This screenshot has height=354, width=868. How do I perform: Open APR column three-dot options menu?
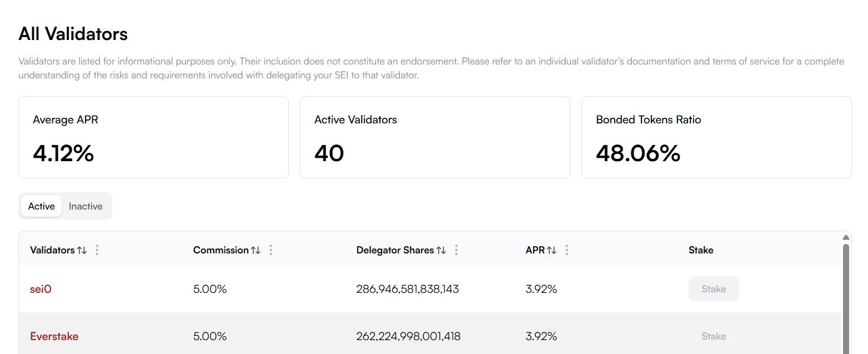point(567,250)
